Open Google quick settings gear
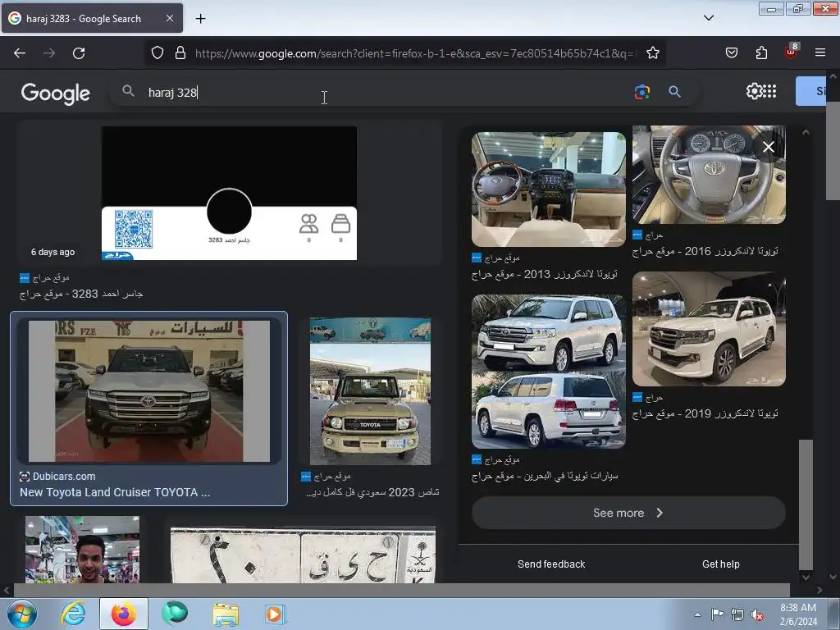 click(x=754, y=91)
